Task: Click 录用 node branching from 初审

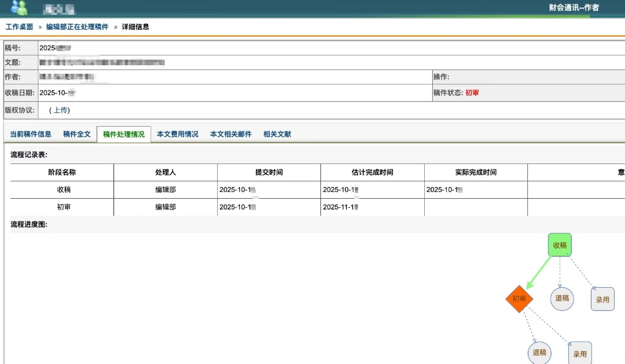Action: 580,353
